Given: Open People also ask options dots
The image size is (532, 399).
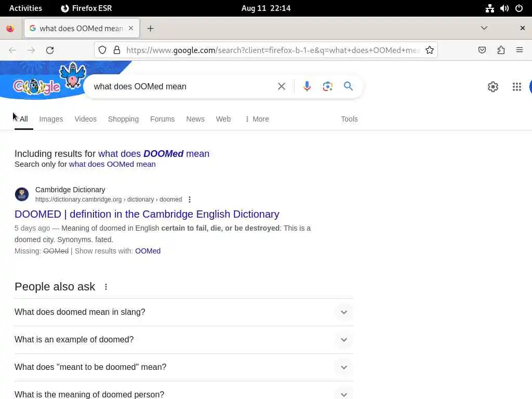Looking at the screenshot, I should 106,287.
